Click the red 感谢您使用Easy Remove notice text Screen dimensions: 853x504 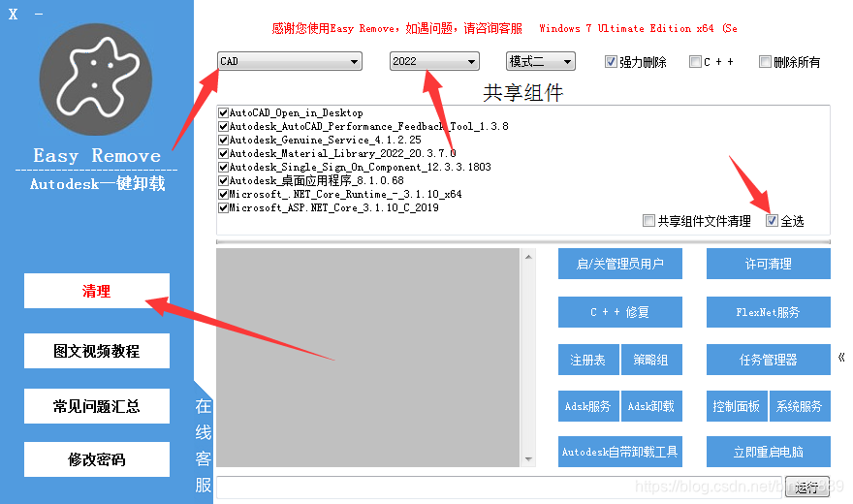[x=396, y=28]
